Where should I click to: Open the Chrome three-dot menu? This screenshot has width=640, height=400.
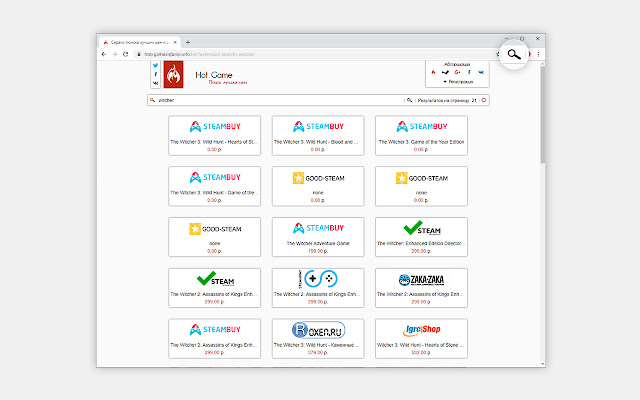pyautogui.click(x=538, y=54)
